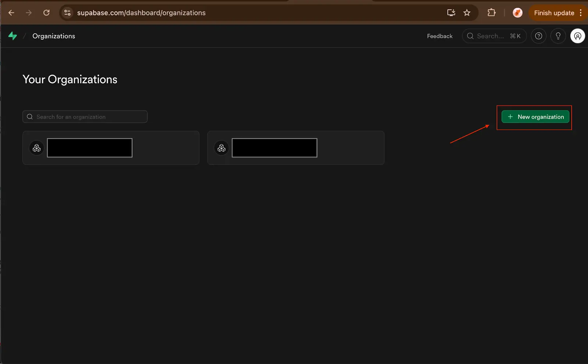The height and width of the screenshot is (364, 588).
Task: Open the account profile icon in top right
Action: [578, 36]
